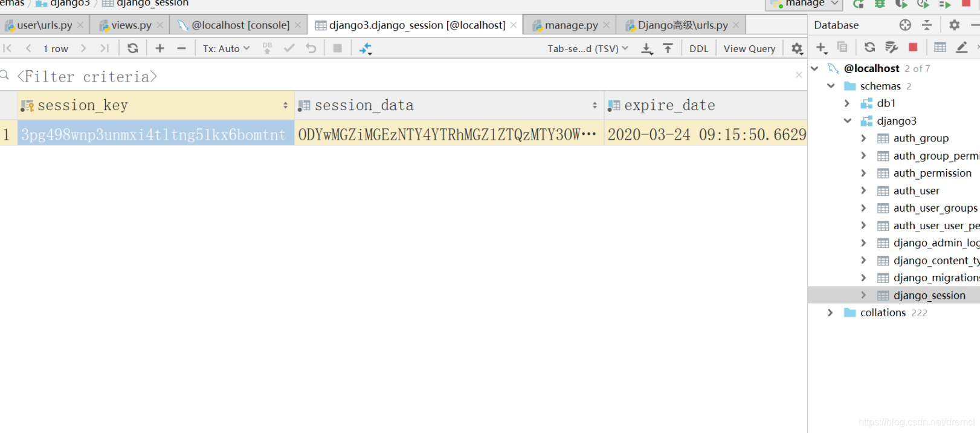Click the rollback arrow icon
Image resolution: width=980 pixels, height=433 pixels.
click(311, 48)
